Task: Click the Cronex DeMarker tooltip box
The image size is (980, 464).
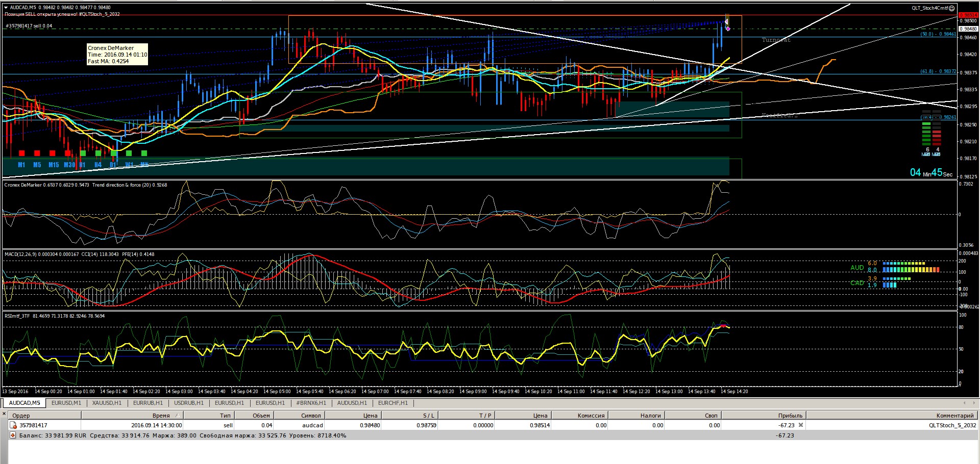Action: (117, 55)
